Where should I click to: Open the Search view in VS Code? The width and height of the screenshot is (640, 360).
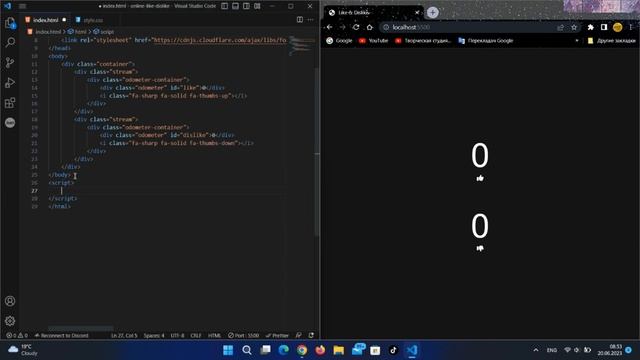pyautogui.click(x=10, y=42)
